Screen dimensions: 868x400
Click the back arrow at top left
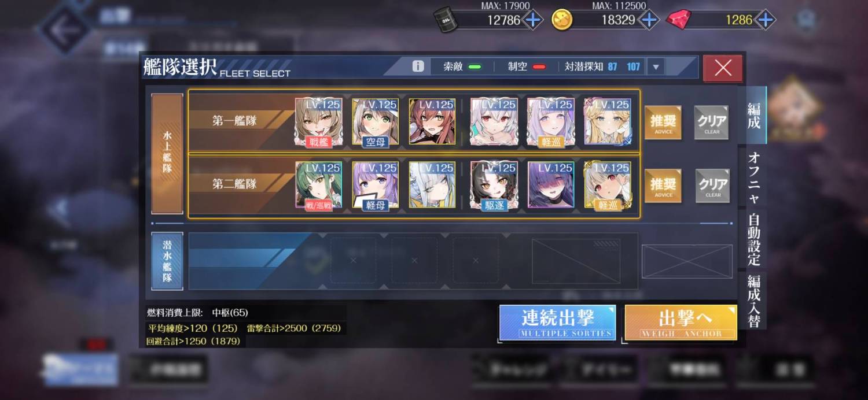tap(64, 29)
